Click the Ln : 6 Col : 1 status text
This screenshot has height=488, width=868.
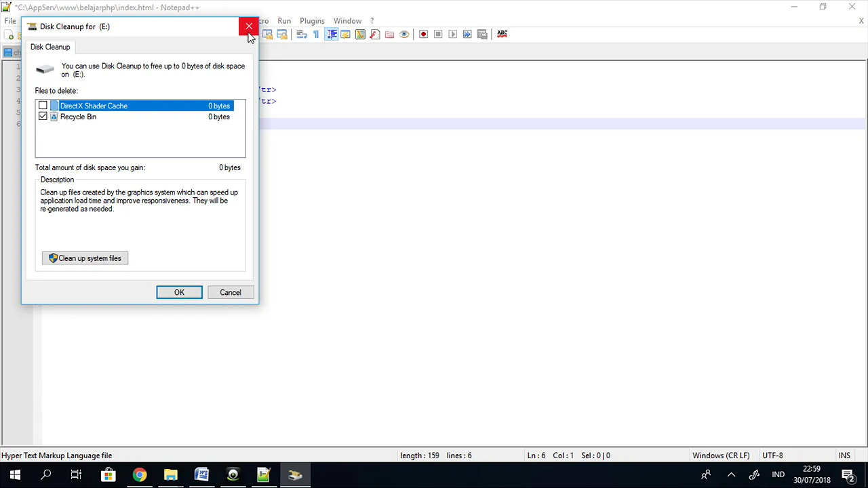click(550, 455)
